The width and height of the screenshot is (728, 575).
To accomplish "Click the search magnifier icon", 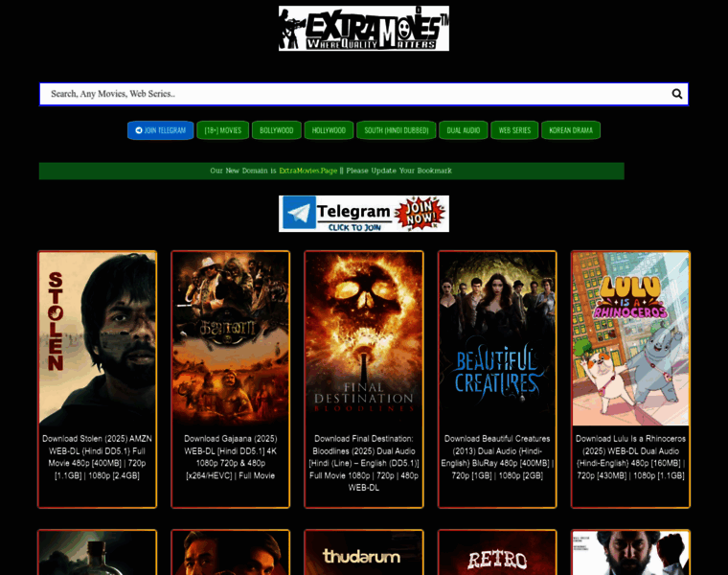I will tap(677, 94).
